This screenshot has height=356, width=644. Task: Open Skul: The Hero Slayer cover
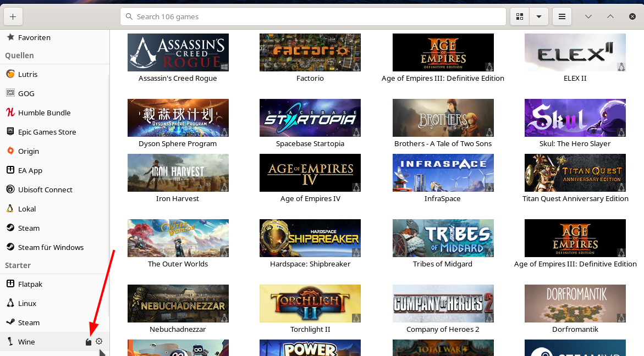[575, 118]
